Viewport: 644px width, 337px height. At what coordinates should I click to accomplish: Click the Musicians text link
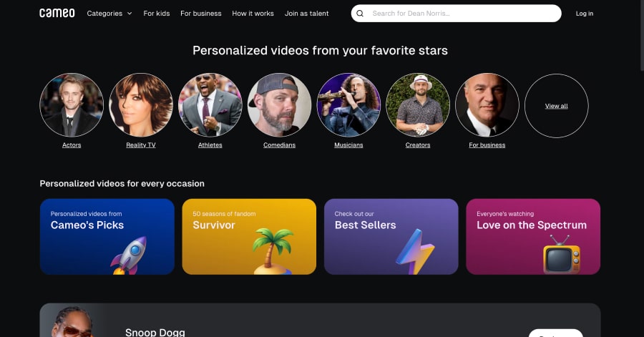coord(348,145)
